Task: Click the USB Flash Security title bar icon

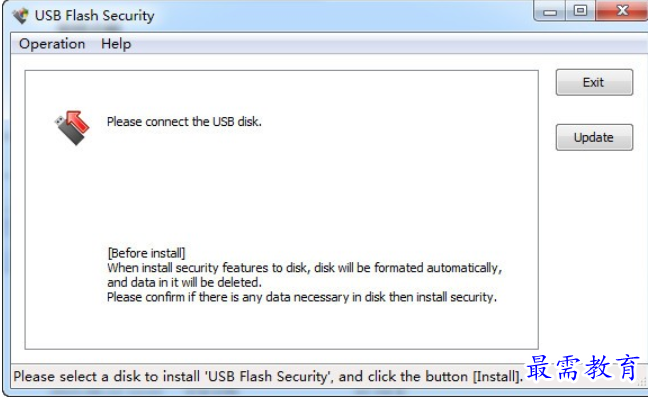Action: coord(20,16)
